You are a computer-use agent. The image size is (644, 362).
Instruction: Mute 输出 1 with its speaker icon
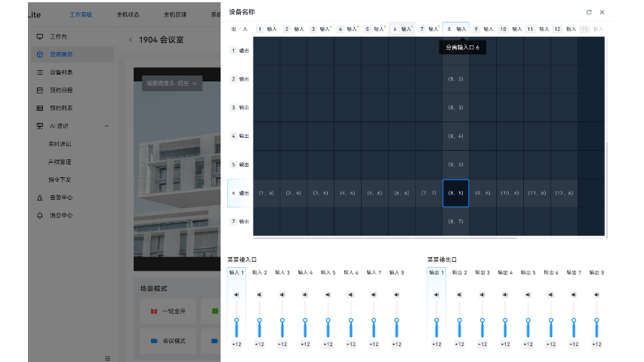coord(436,295)
